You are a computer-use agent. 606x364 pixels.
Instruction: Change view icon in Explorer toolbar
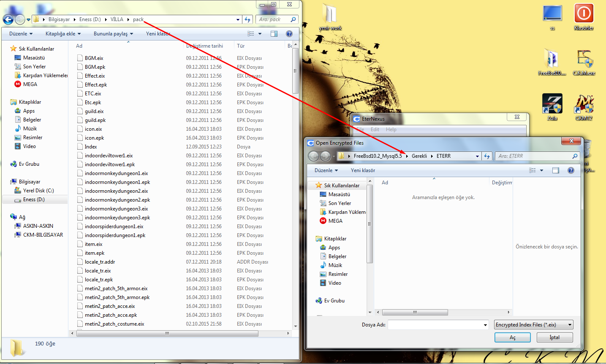(251, 34)
